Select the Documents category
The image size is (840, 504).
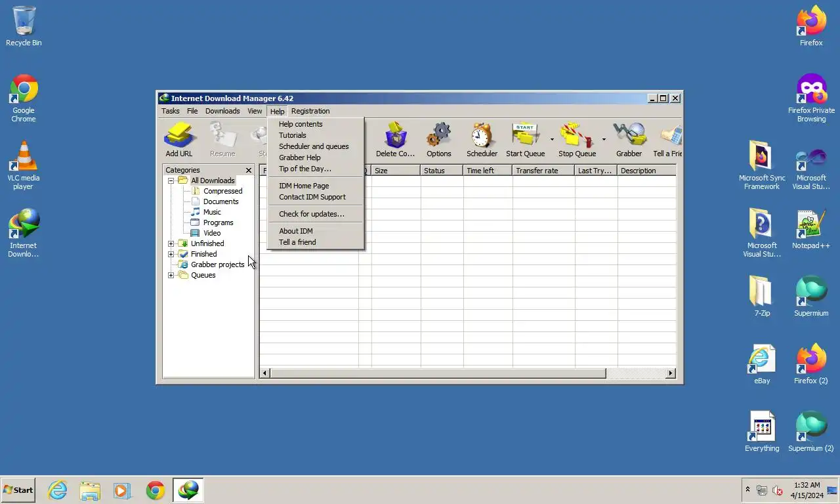[x=215, y=201]
